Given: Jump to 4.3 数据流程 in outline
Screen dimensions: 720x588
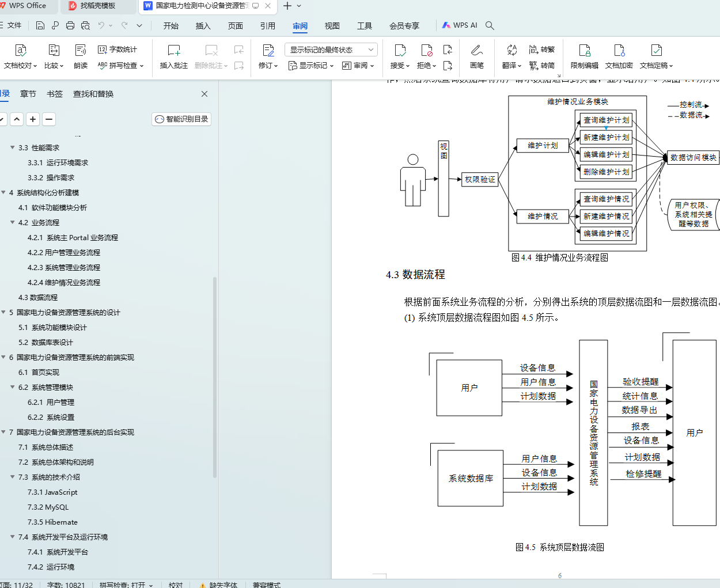Looking at the screenshot, I should point(38,297).
